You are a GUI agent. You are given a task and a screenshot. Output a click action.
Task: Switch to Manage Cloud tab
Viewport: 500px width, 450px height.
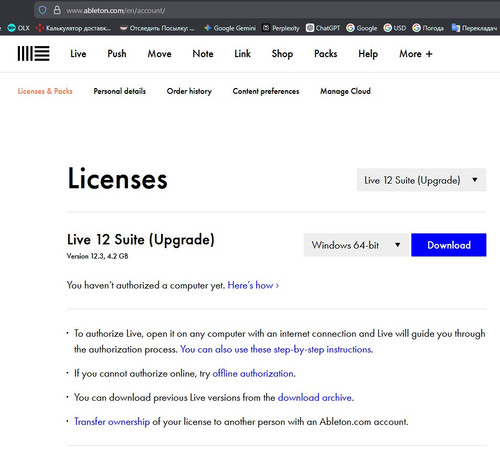pos(345,91)
